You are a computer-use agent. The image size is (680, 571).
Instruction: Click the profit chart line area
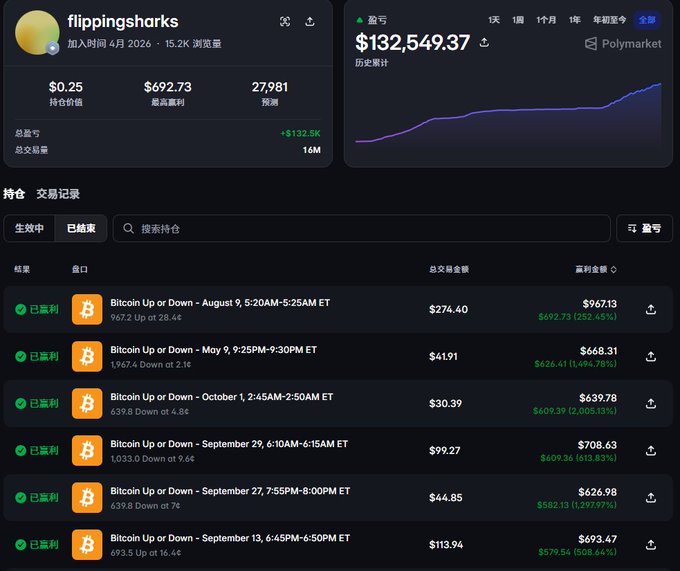coord(508,116)
